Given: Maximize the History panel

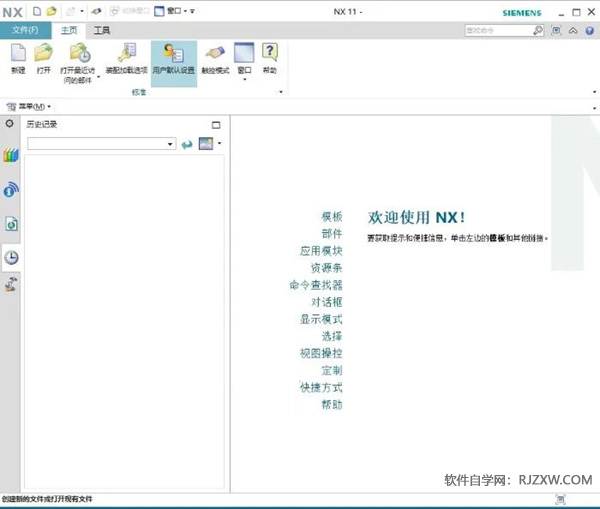Looking at the screenshot, I should pyautogui.click(x=216, y=125).
